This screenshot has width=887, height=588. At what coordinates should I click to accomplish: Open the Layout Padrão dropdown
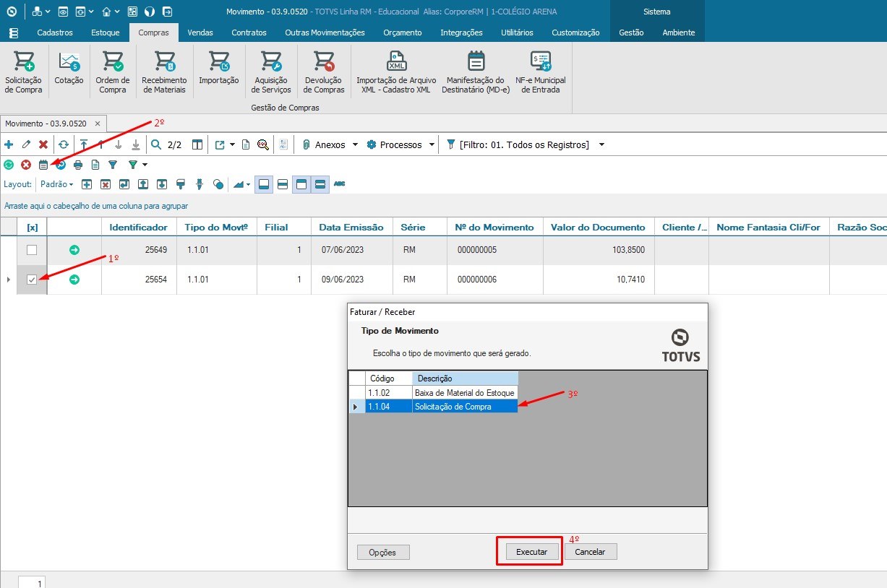[x=56, y=184]
